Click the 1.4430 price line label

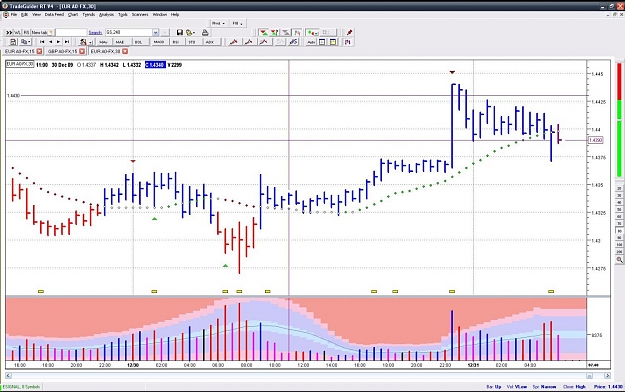click(x=13, y=96)
